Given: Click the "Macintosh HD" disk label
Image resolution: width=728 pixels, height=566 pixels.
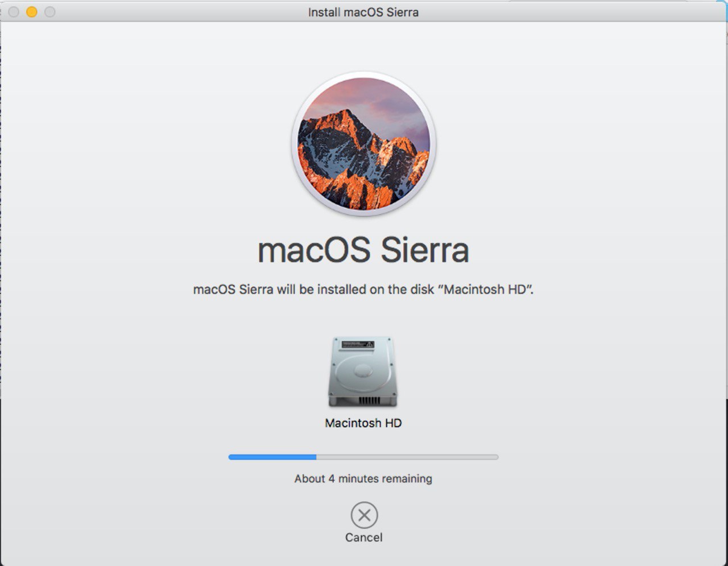Looking at the screenshot, I should click(363, 423).
